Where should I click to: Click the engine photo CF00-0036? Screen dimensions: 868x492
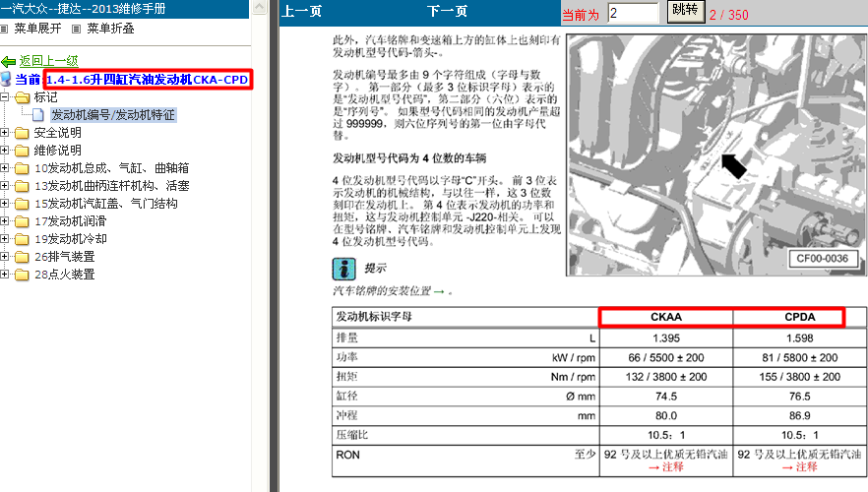point(716,154)
